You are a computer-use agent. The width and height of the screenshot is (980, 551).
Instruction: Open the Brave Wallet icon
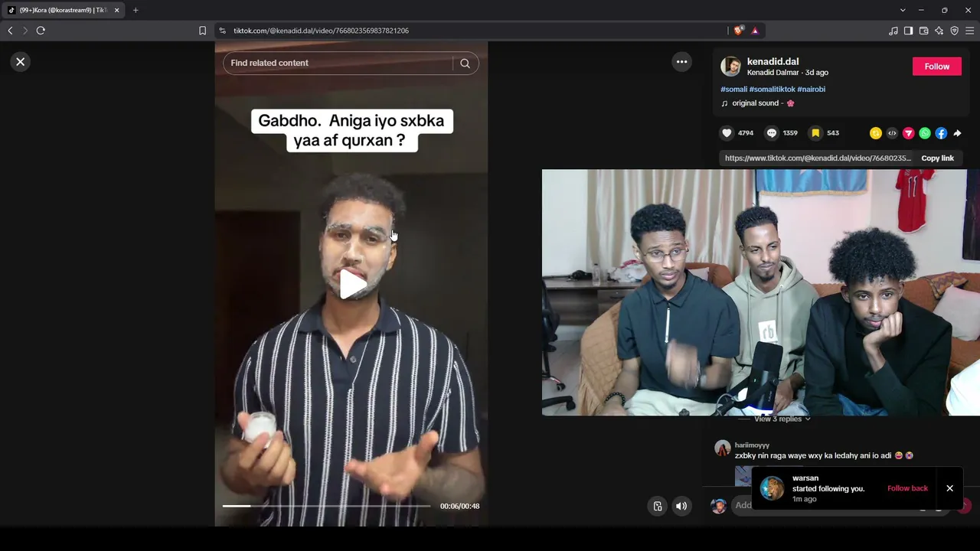click(x=923, y=31)
